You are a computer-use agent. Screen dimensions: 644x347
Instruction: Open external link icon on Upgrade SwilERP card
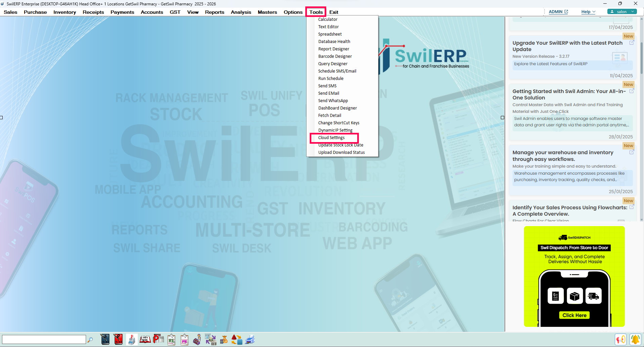pyautogui.click(x=632, y=43)
